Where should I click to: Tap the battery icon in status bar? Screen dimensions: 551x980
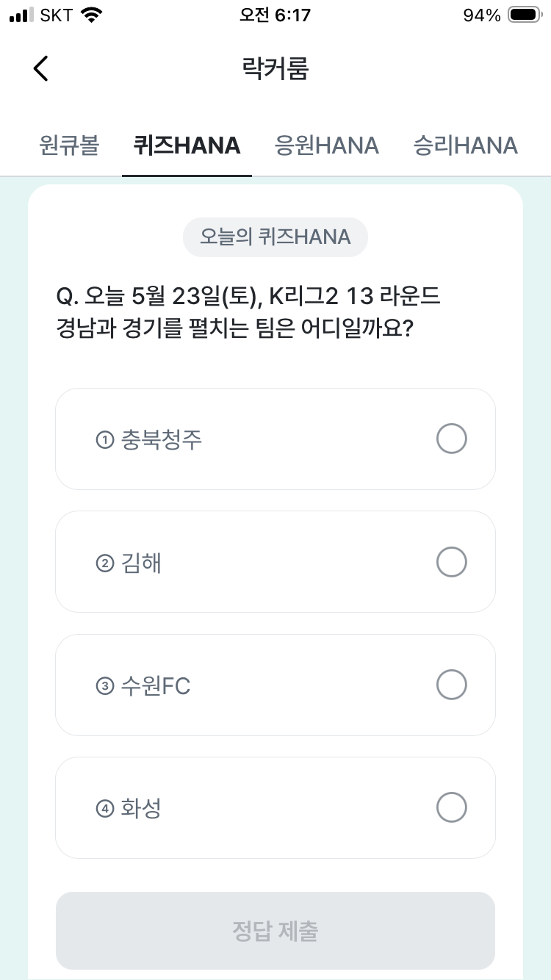click(525, 15)
